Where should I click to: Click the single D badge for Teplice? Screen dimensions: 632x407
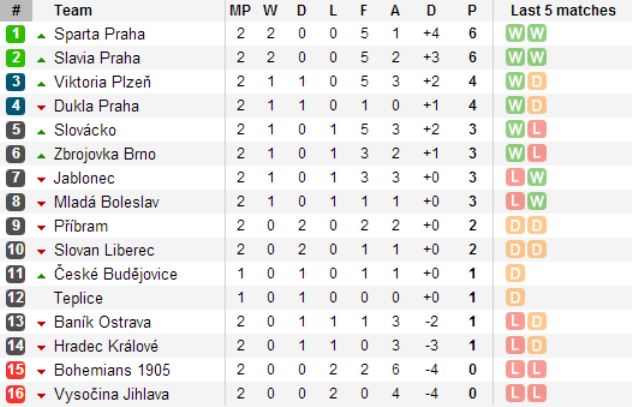(516, 298)
